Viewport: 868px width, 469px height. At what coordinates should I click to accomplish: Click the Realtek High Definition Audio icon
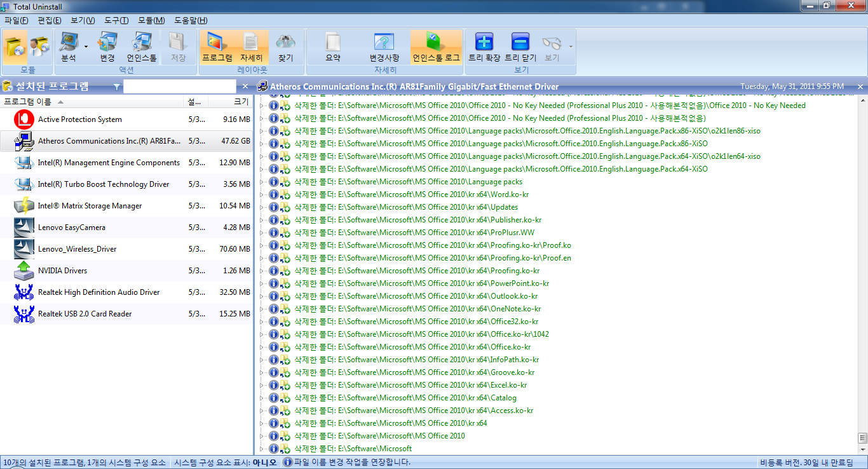coord(24,292)
